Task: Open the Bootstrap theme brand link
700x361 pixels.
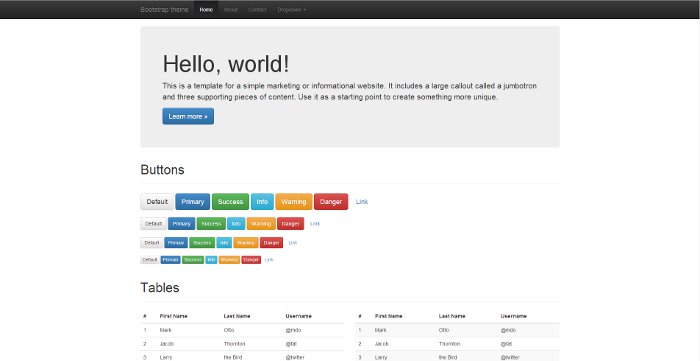Action: click(164, 9)
